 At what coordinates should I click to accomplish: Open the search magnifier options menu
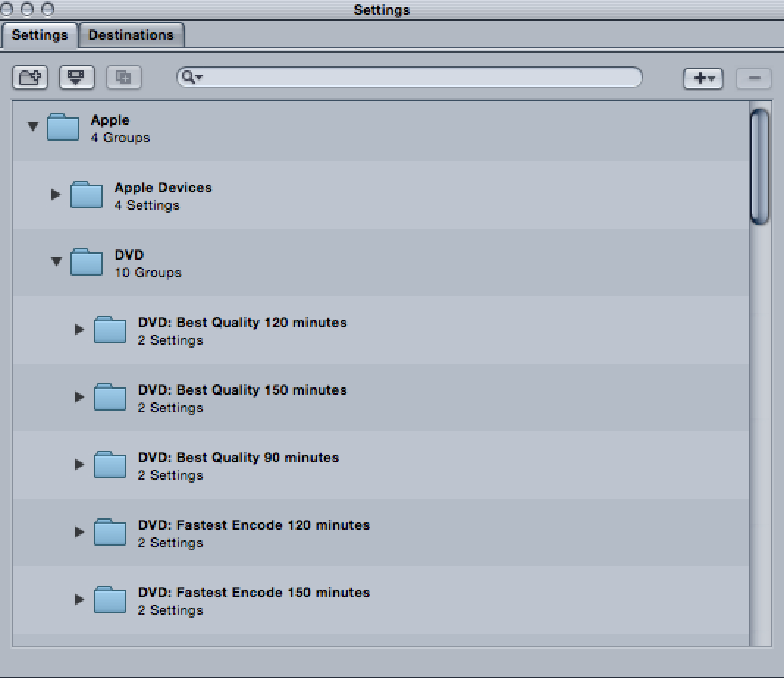click(192, 78)
